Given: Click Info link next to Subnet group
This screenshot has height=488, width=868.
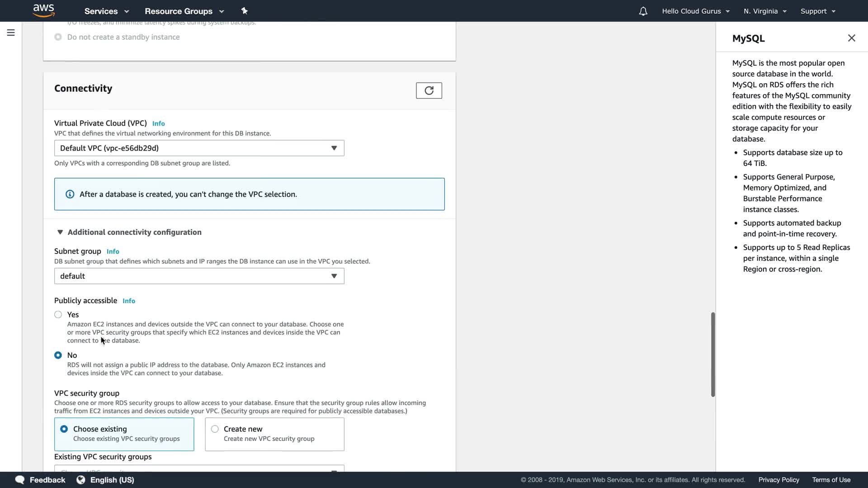Looking at the screenshot, I should coord(113,252).
